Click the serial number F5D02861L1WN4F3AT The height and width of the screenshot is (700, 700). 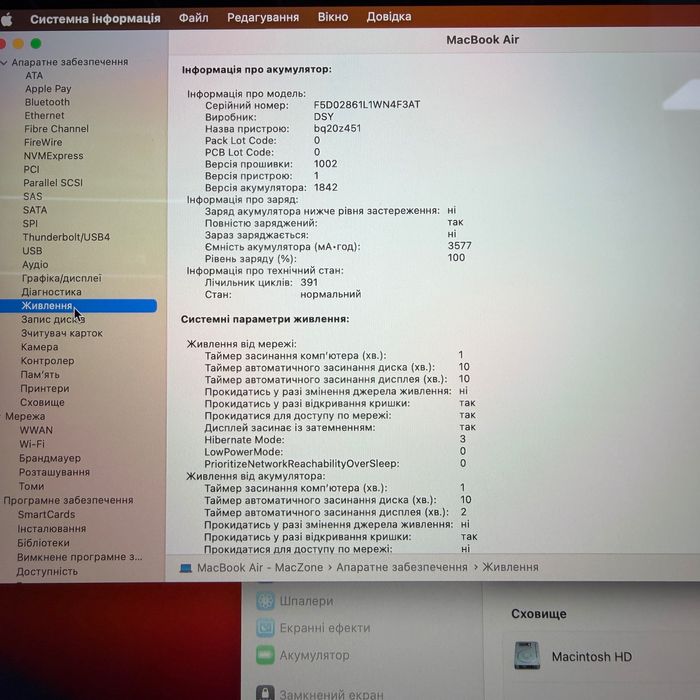point(367,104)
